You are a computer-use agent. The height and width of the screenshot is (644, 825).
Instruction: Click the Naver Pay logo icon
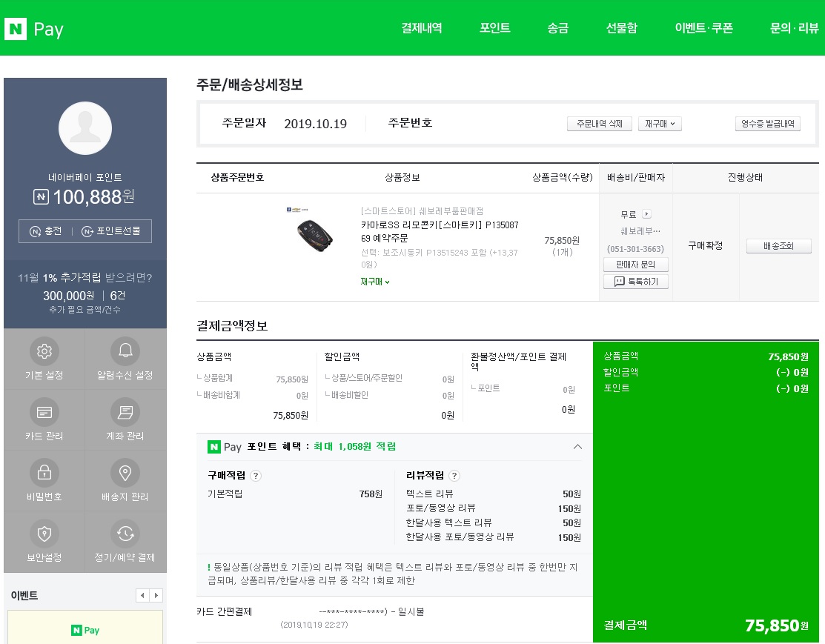pyautogui.click(x=16, y=28)
